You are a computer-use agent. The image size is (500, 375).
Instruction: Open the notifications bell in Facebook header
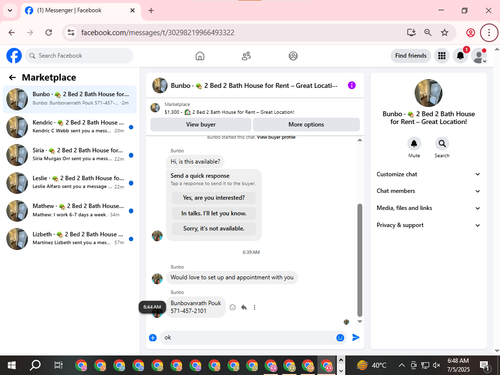(460, 56)
